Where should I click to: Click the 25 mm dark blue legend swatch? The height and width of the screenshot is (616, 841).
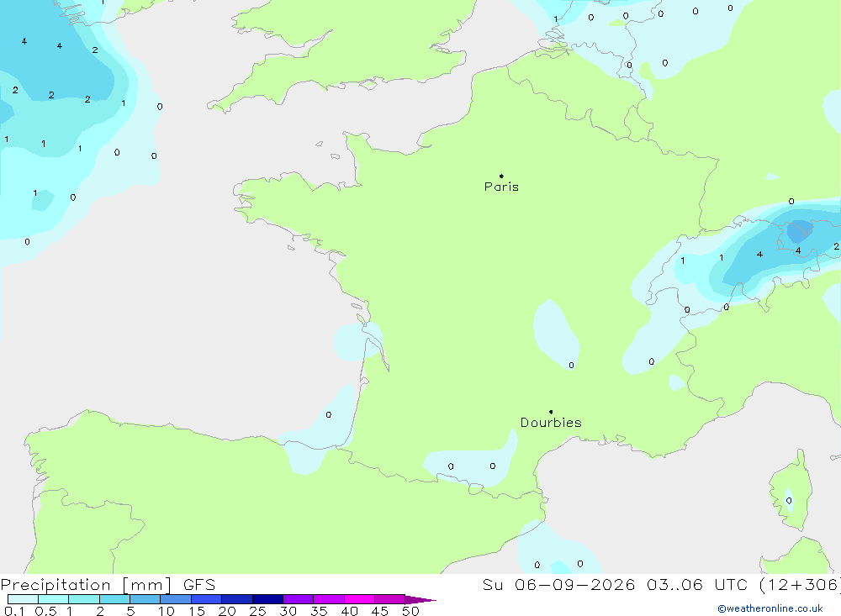[267, 599]
